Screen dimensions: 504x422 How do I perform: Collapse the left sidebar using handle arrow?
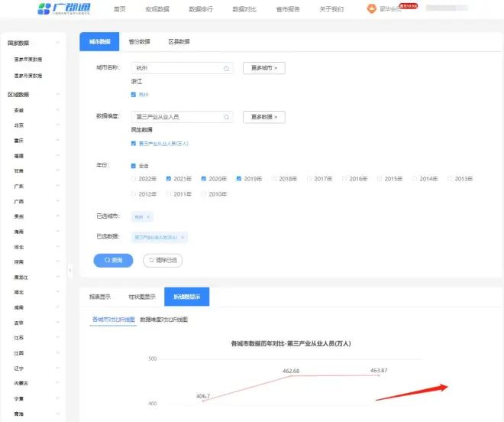[69, 269]
